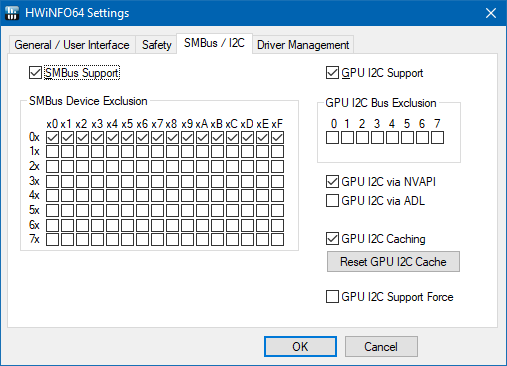
Task: Check SMBus exclusion row 6x column x4
Action: click(112, 225)
